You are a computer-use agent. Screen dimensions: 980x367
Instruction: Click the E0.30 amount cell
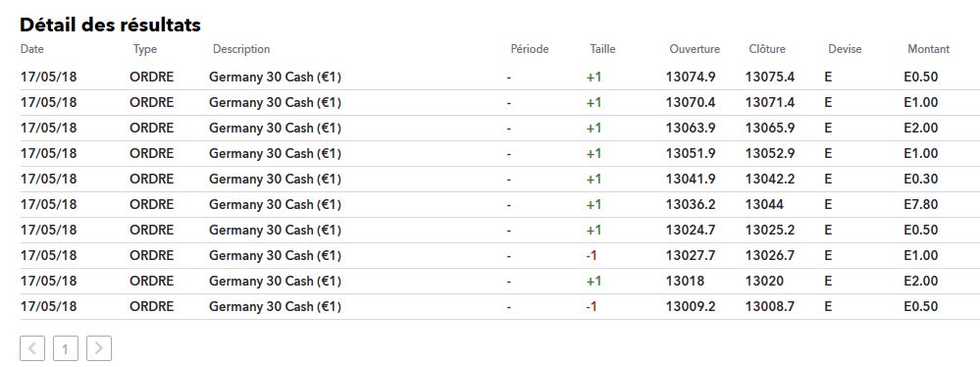(920, 179)
